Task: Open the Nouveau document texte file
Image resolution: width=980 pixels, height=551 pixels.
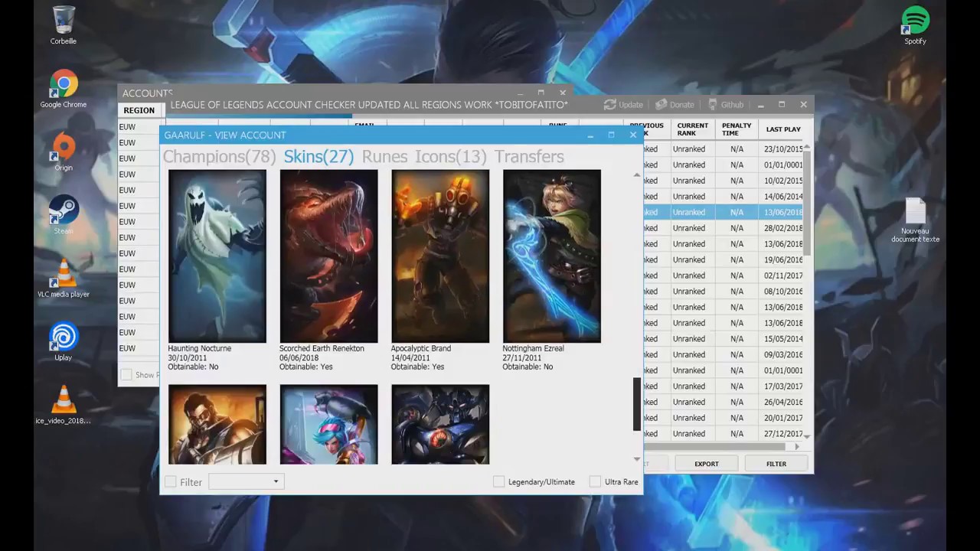Action: 915,220
